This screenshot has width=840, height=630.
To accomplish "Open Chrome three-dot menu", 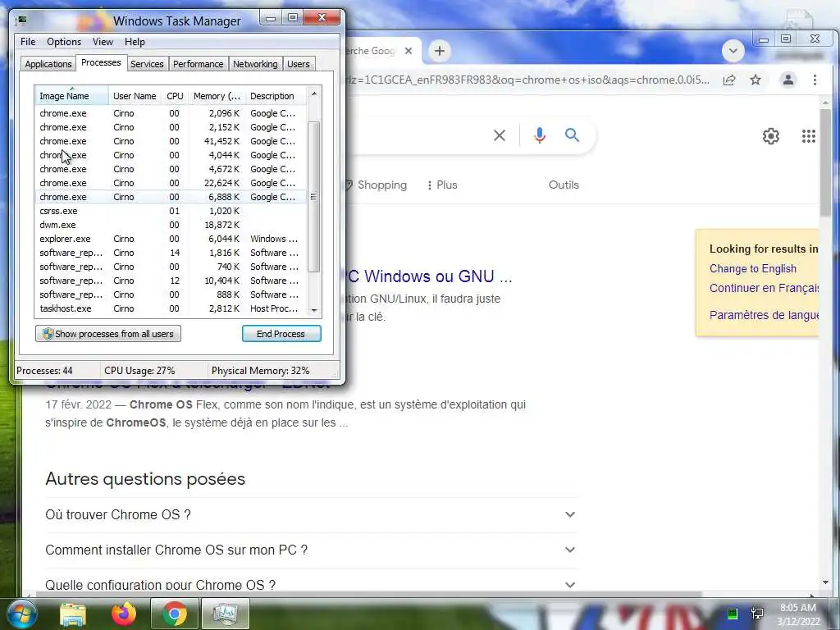I will coord(815,80).
